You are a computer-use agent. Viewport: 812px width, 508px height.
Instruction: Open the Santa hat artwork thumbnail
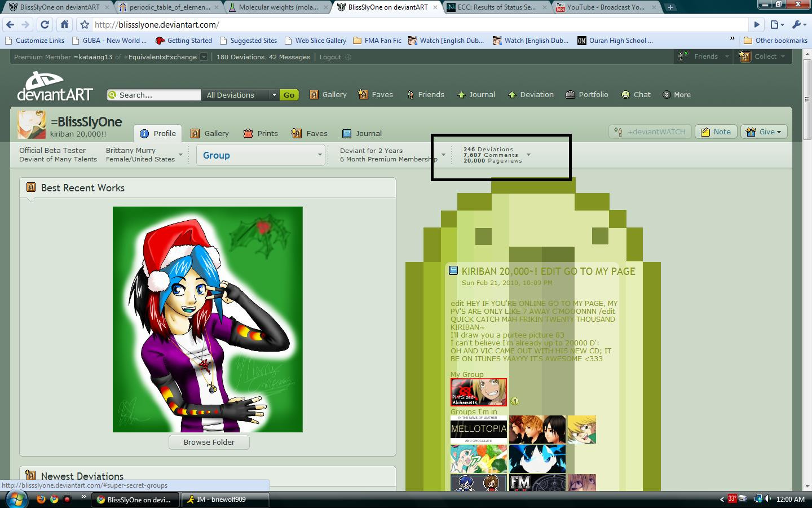(x=208, y=319)
